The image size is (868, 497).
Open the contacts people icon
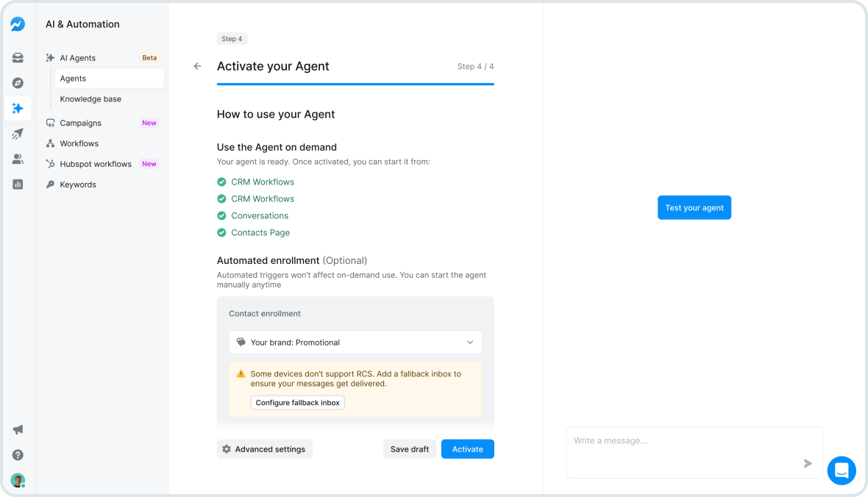[18, 159]
